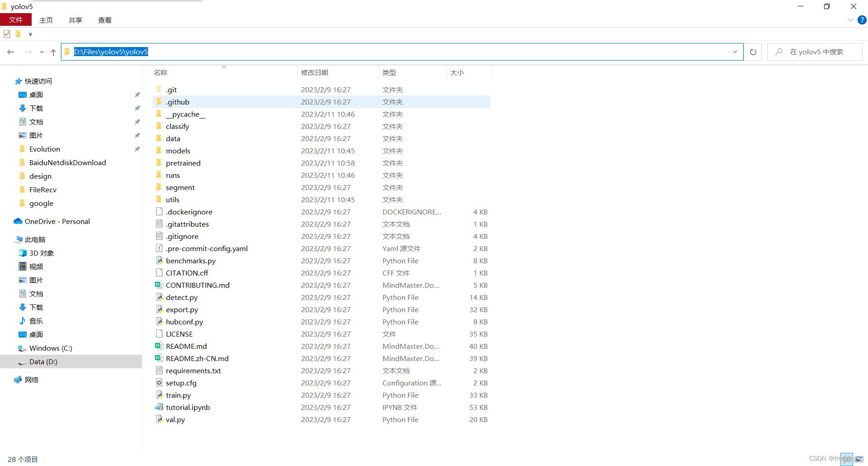
Task: Select export.py file
Action: (182, 310)
